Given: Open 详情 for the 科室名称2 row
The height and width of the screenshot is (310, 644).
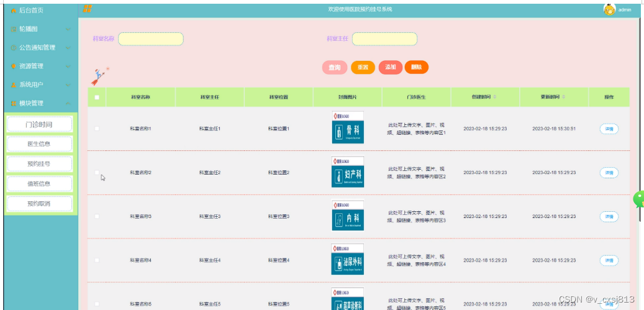Looking at the screenshot, I should pos(609,173).
